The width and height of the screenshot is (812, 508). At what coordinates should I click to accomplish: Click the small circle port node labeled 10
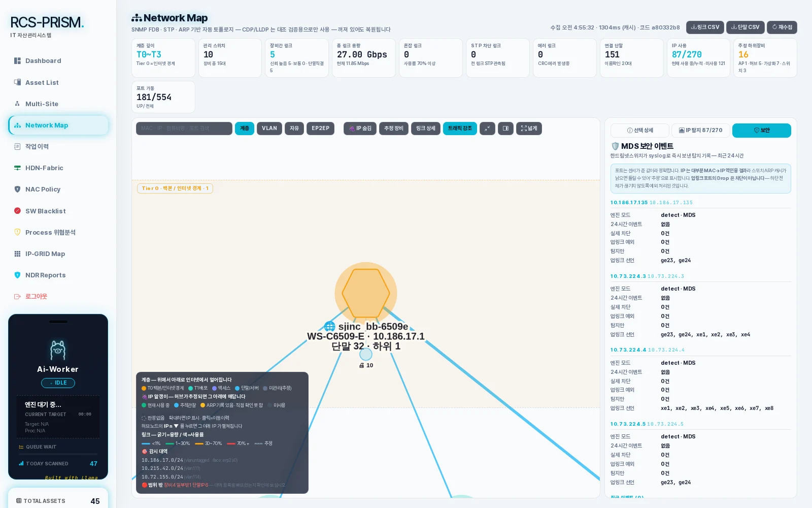(x=366, y=354)
